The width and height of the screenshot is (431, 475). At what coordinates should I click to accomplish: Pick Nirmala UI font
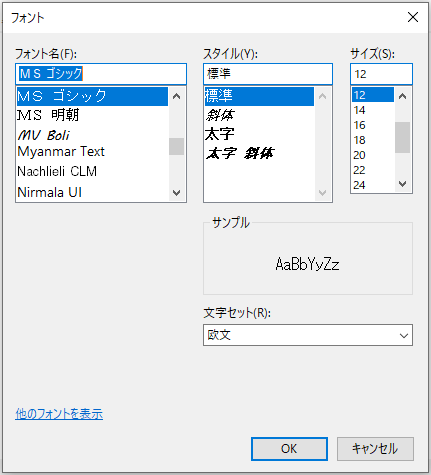pos(92,192)
